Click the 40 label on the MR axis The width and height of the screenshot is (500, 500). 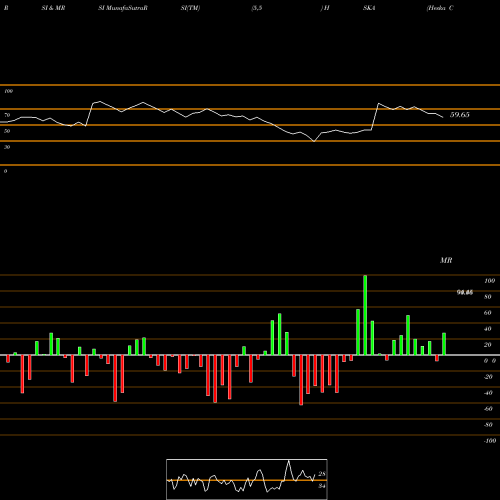[488, 329]
